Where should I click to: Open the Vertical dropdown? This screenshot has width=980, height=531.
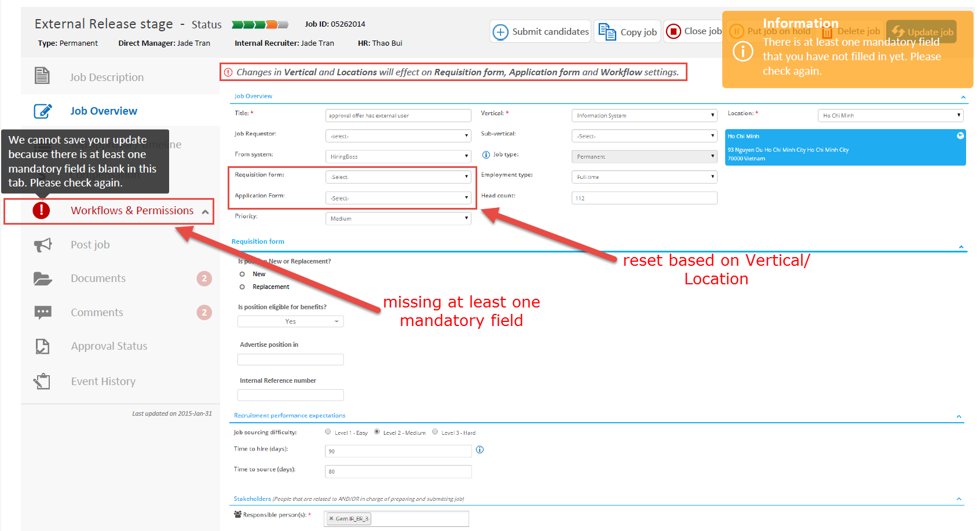[x=644, y=116]
